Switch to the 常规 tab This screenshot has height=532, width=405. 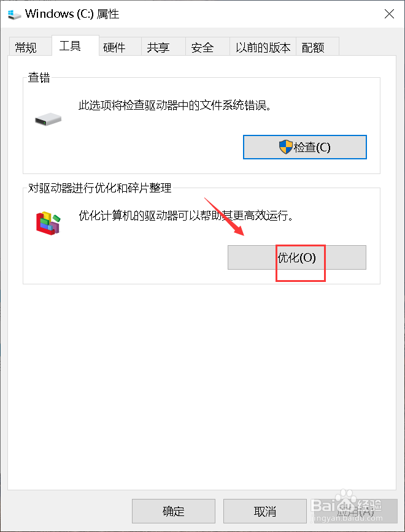[26, 47]
